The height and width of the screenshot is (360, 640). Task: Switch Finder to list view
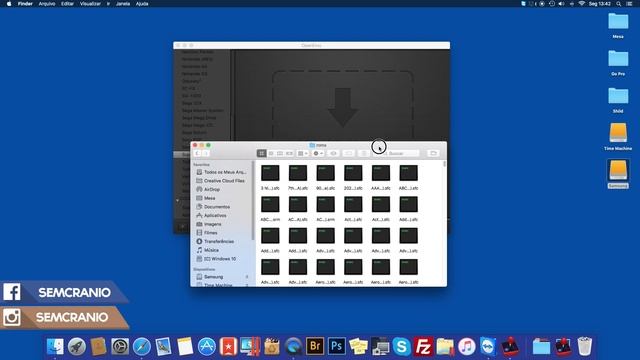click(x=271, y=153)
